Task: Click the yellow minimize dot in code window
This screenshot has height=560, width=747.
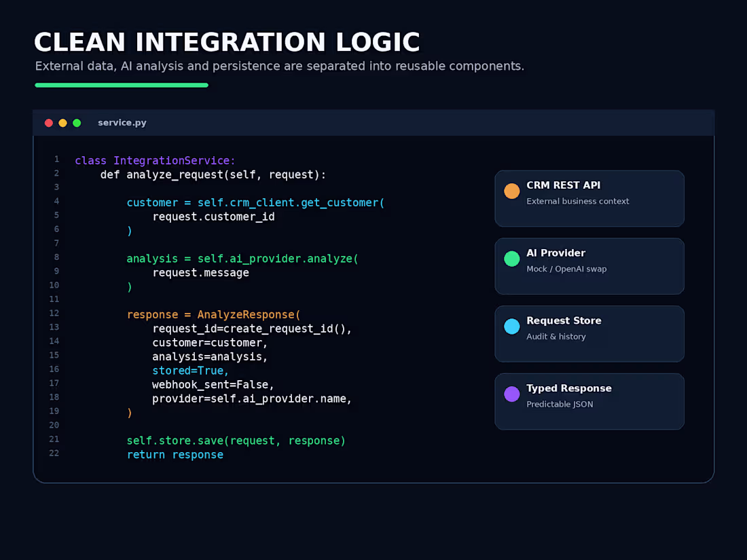Action: [x=62, y=123]
